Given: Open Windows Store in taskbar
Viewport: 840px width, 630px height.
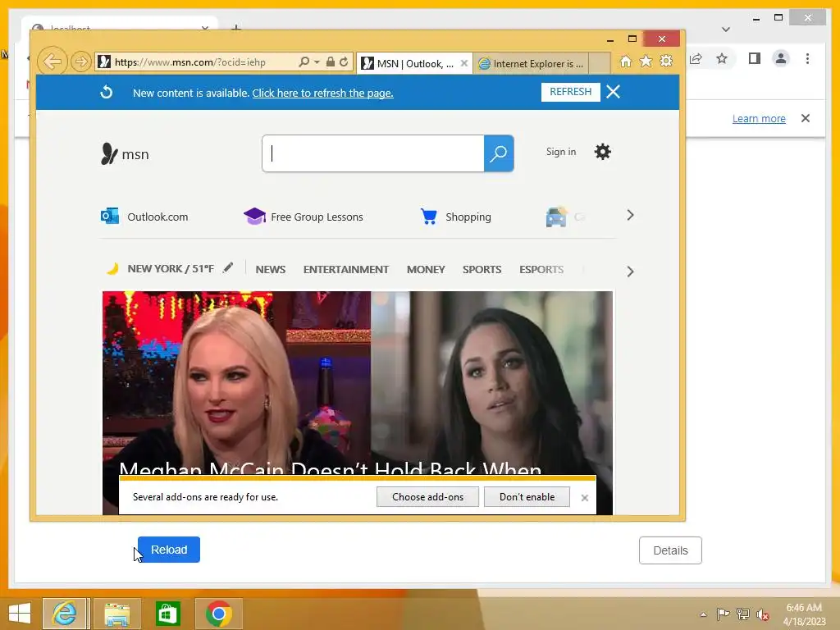Looking at the screenshot, I should pos(167,614).
